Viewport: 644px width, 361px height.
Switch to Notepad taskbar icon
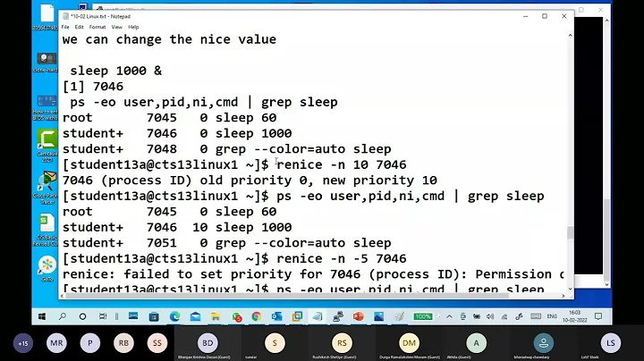[x=318, y=316]
